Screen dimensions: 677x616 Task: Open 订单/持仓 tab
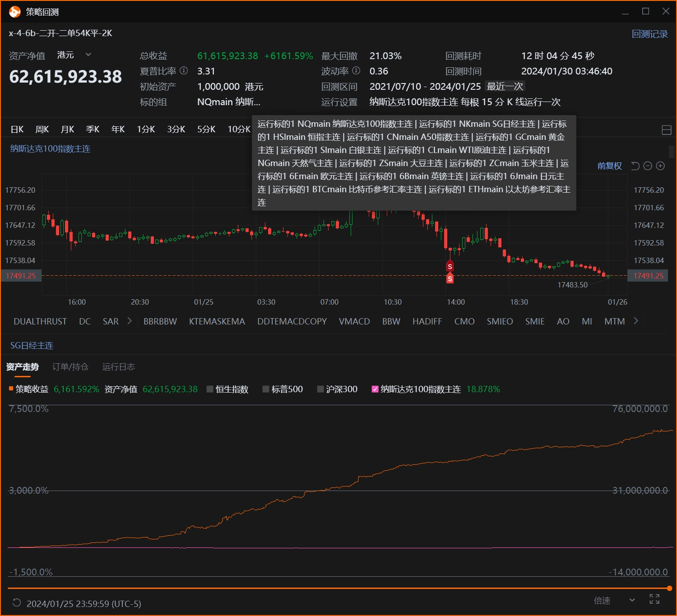click(70, 366)
